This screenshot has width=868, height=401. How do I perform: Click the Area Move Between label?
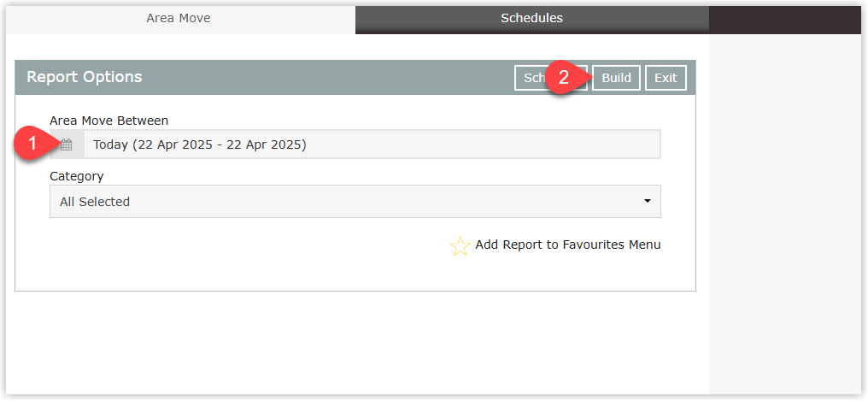(109, 121)
